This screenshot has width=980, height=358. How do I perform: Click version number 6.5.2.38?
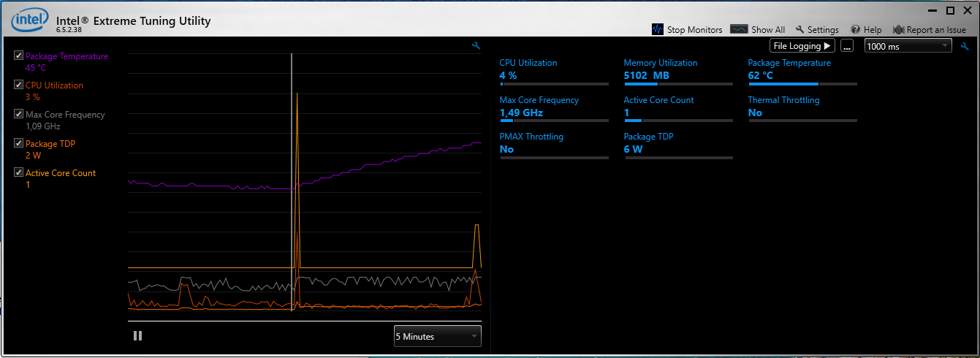click(x=69, y=30)
